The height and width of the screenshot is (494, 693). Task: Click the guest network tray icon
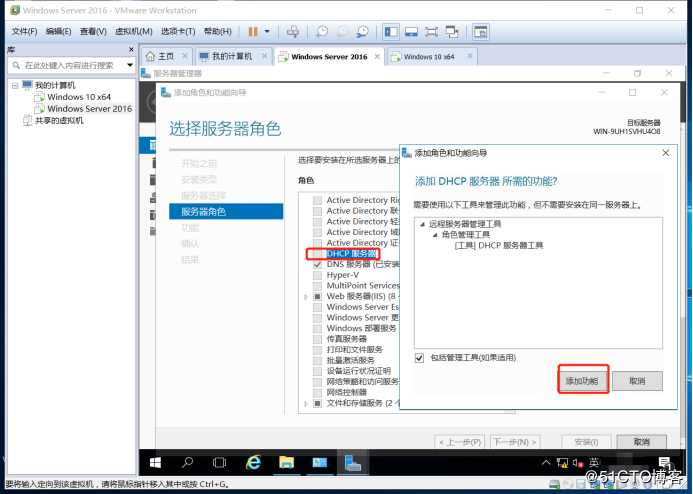coord(562,463)
